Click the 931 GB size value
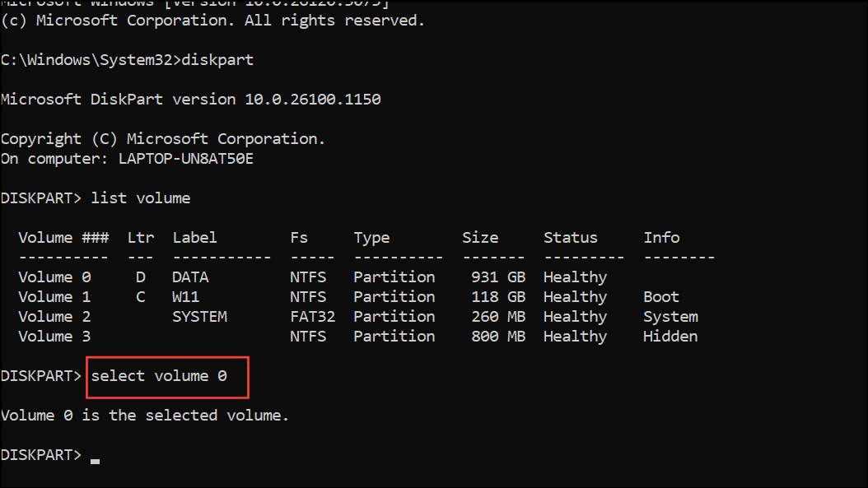Image resolution: width=868 pixels, height=488 pixels. click(497, 277)
